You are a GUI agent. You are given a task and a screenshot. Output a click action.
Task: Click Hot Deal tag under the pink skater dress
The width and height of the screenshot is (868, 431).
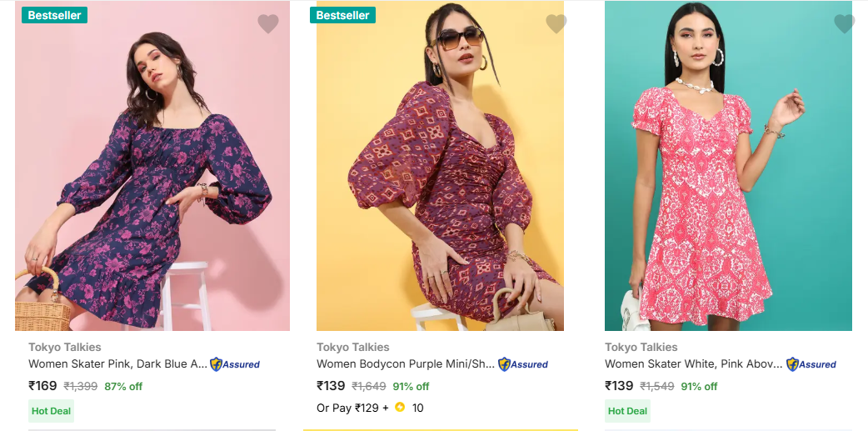pyautogui.click(x=627, y=411)
